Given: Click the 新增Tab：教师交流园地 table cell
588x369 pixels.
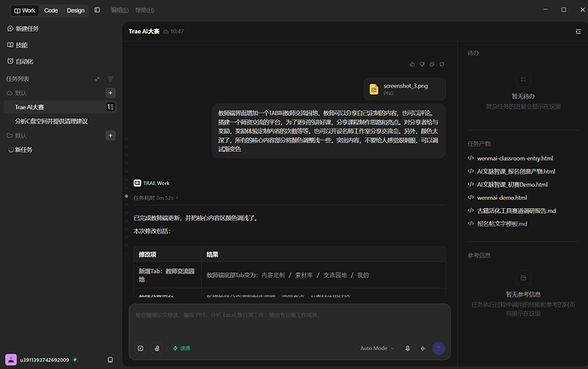Looking at the screenshot, I should point(167,275).
